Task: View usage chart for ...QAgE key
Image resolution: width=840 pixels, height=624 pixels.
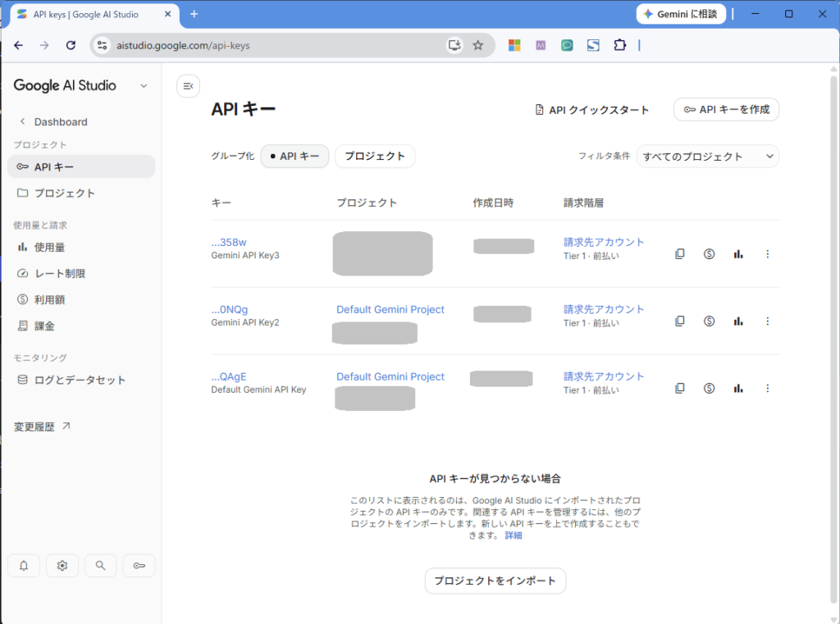Action: click(x=738, y=388)
